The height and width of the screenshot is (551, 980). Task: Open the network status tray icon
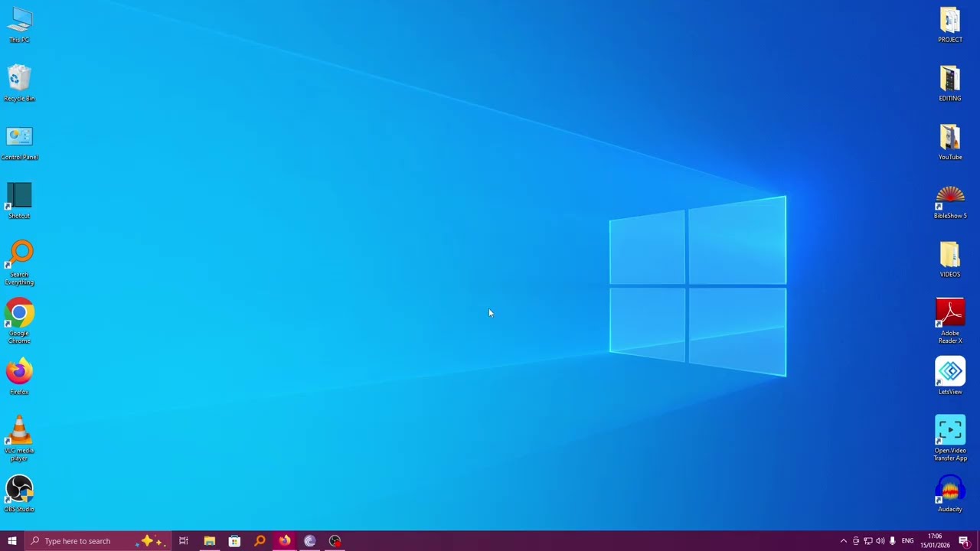(x=868, y=541)
